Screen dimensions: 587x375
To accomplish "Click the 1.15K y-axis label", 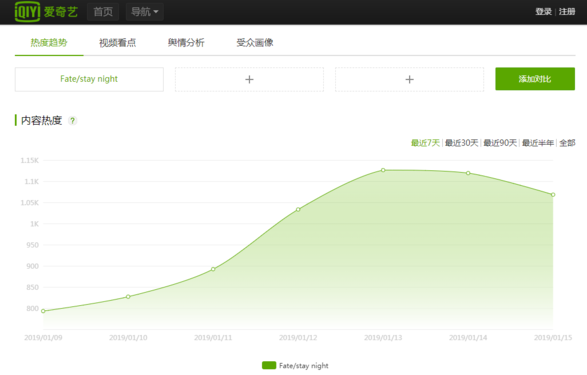I will (x=30, y=161).
